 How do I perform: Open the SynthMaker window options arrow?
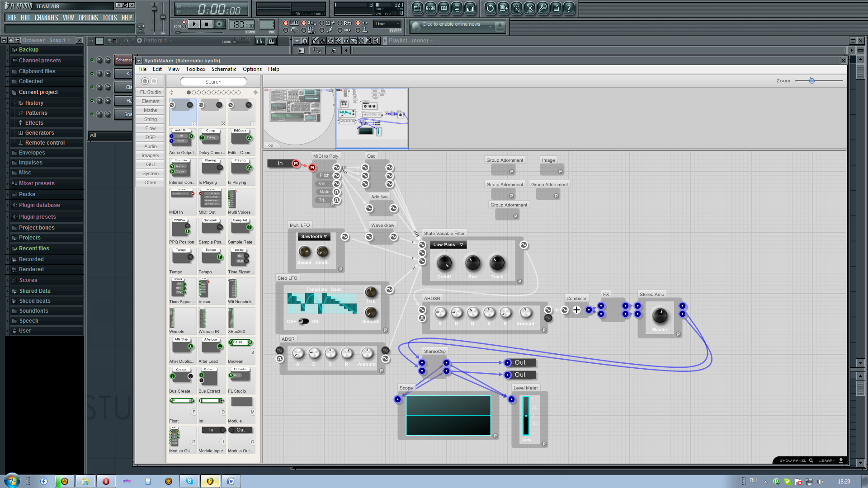(x=139, y=61)
